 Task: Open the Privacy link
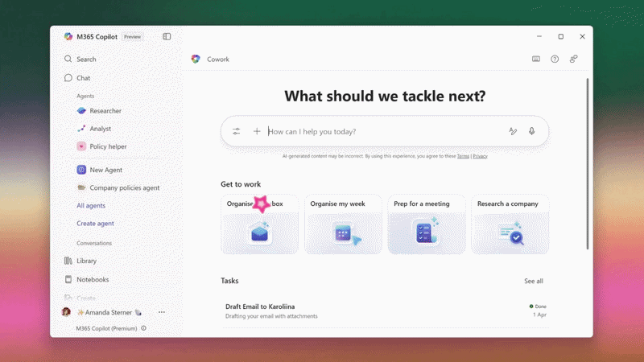pos(480,156)
